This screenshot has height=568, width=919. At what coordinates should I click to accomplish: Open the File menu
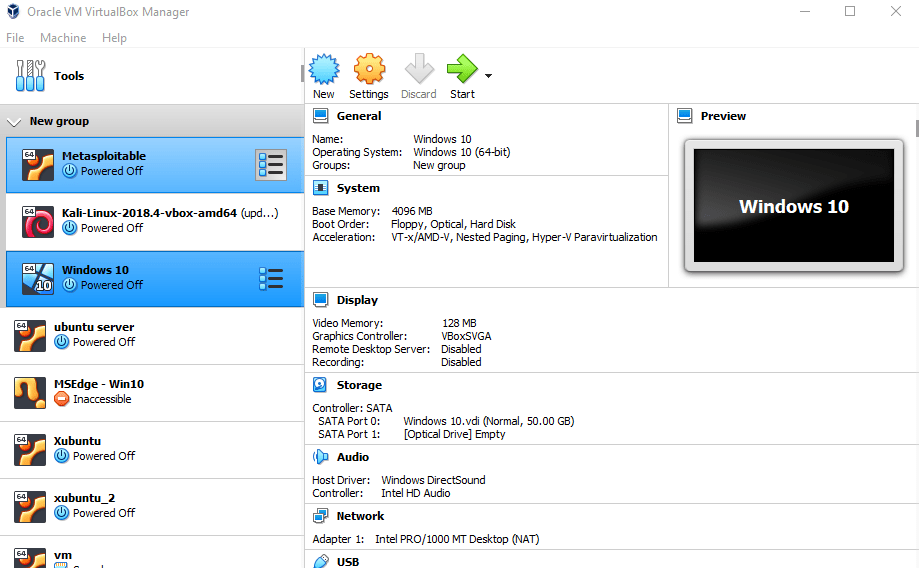coord(15,38)
